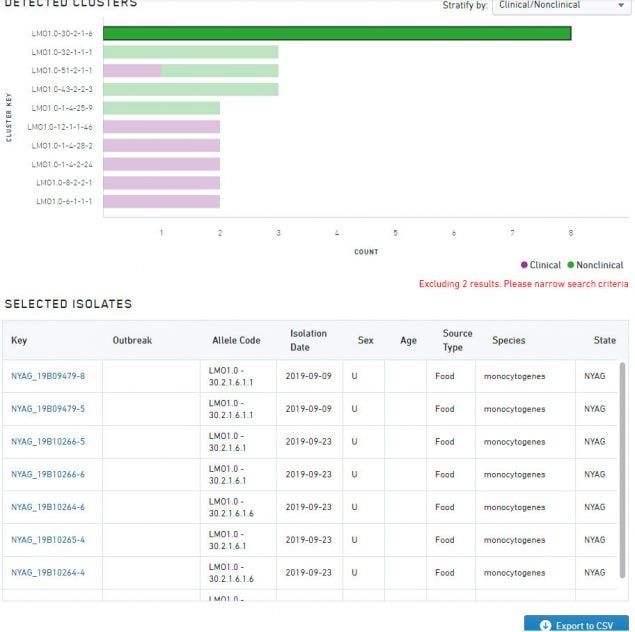Sort by the Outbreak column header
Viewport: 635px width, 632px height.
(132, 340)
